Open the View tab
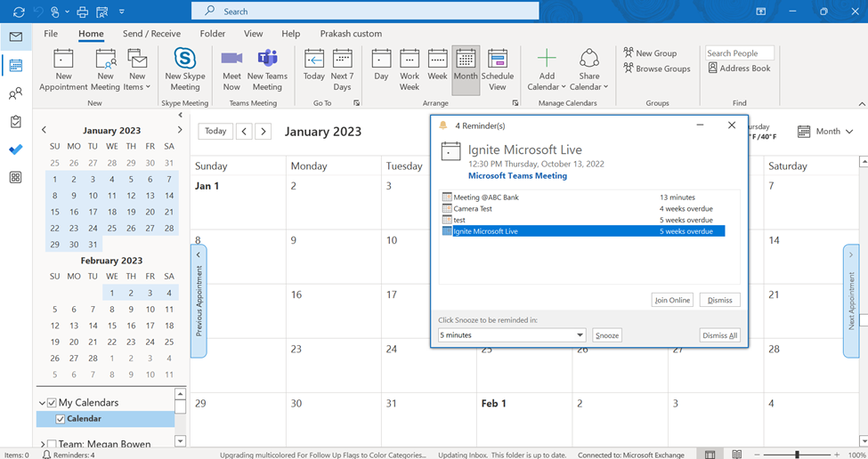 tap(253, 34)
